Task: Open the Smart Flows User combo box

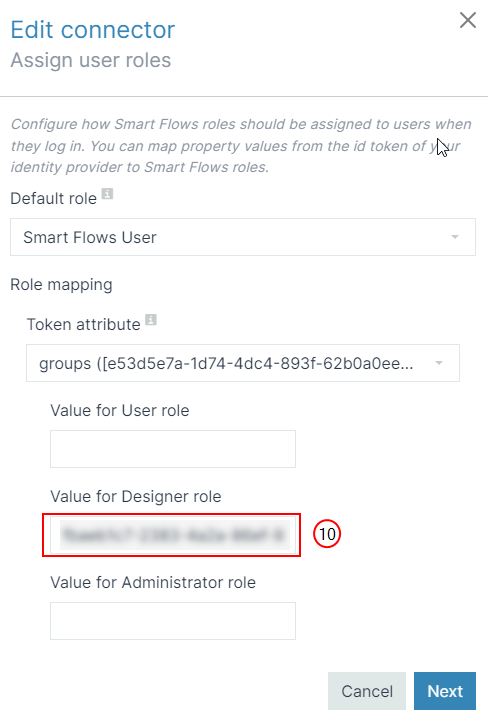Action: click(243, 237)
